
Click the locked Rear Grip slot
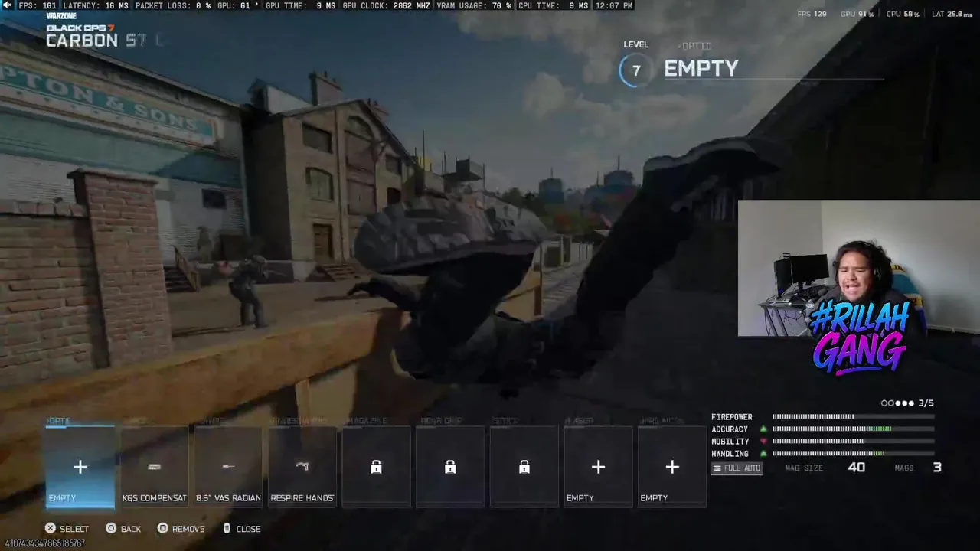450,466
